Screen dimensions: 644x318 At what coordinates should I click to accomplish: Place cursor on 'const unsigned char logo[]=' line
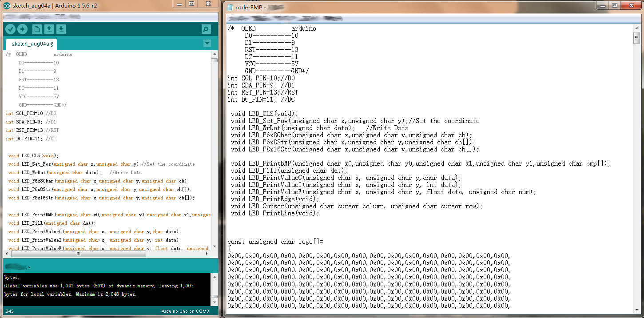275,242
